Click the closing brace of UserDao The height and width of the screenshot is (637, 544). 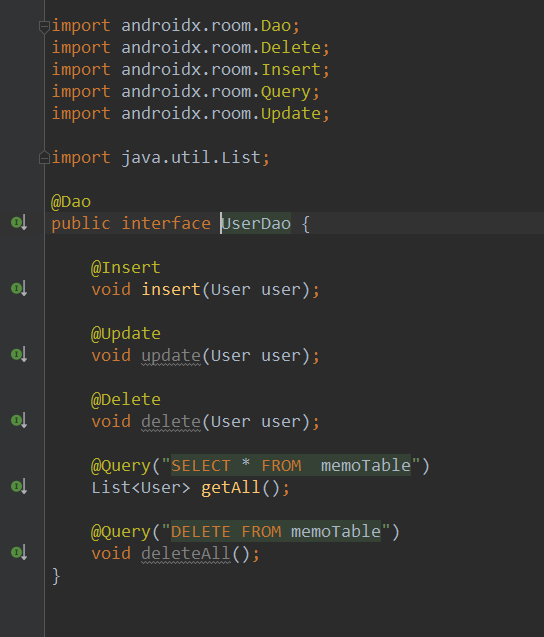[x=56, y=576]
